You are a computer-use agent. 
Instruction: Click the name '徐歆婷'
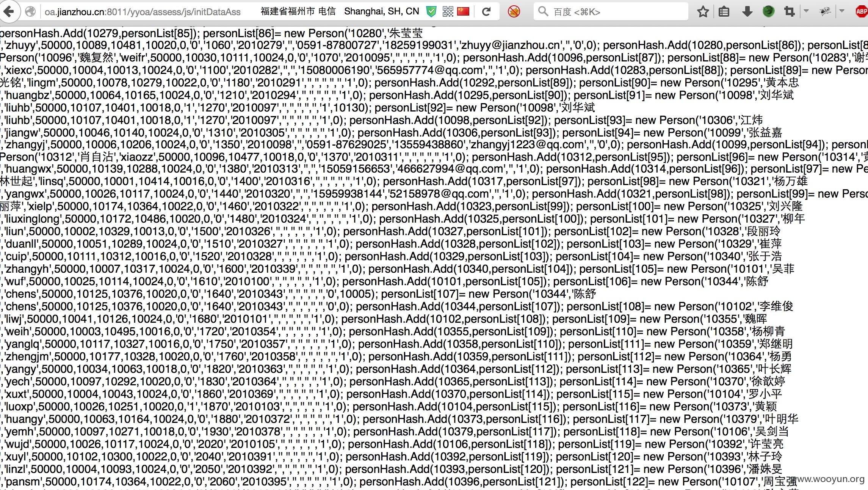pos(768,381)
